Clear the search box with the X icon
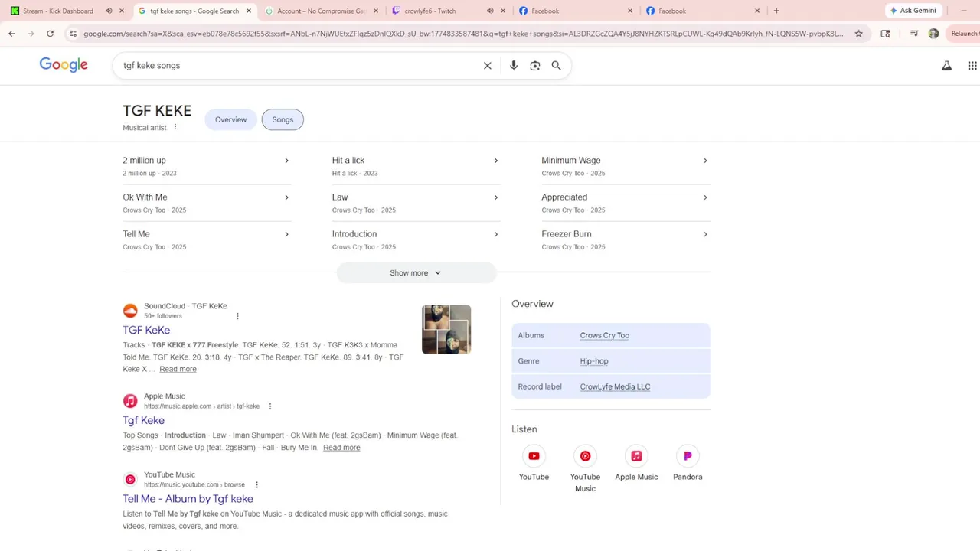Image resolution: width=980 pixels, height=551 pixels. tap(488, 66)
